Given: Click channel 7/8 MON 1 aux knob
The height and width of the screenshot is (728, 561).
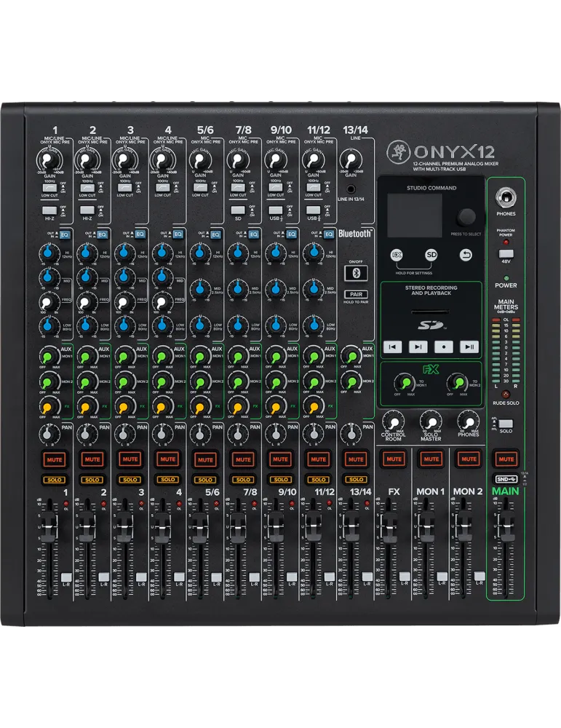Looking at the screenshot, I should pyautogui.click(x=238, y=357).
